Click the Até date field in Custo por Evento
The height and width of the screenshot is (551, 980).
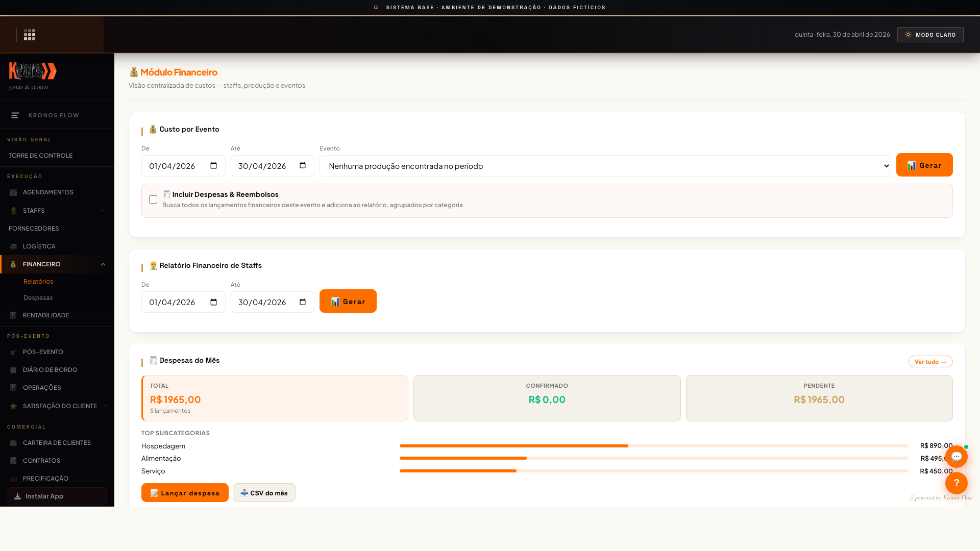pos(273,166)
